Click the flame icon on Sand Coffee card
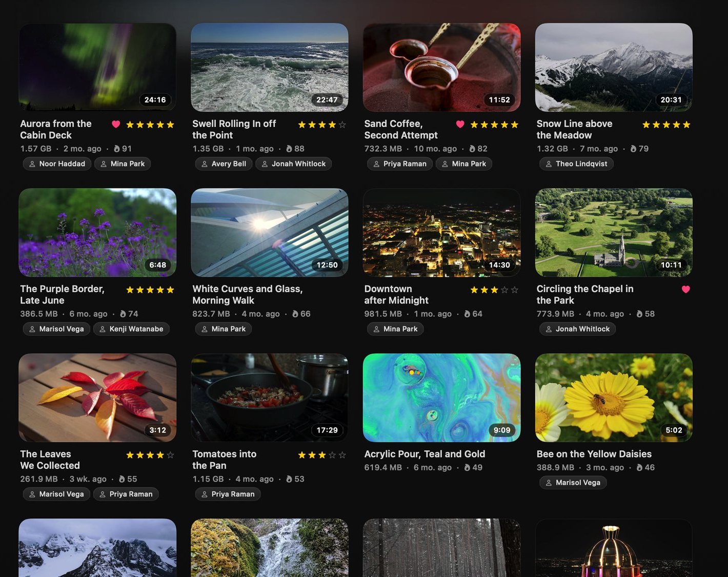This screenshot has height=577, width=728. point(472,149)
